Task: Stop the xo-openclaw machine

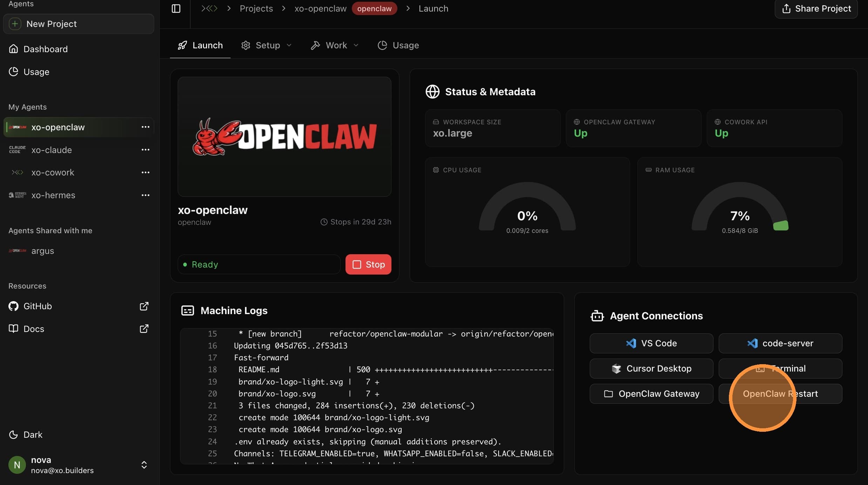Action: click(368, 264)
